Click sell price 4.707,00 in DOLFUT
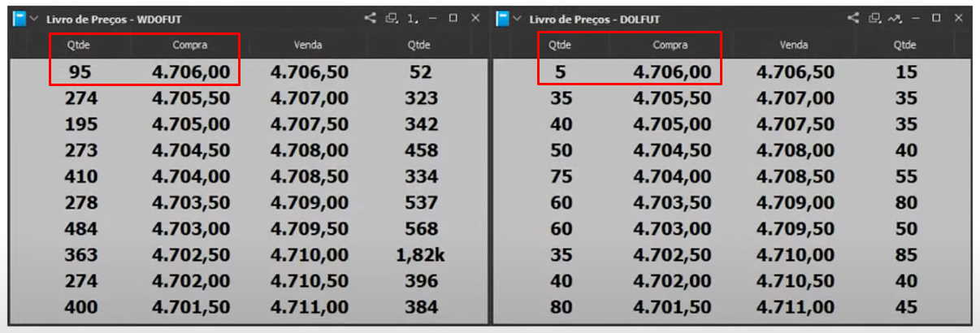The width and height of the screenshot is (980, 333). click(x=796, y=98)
